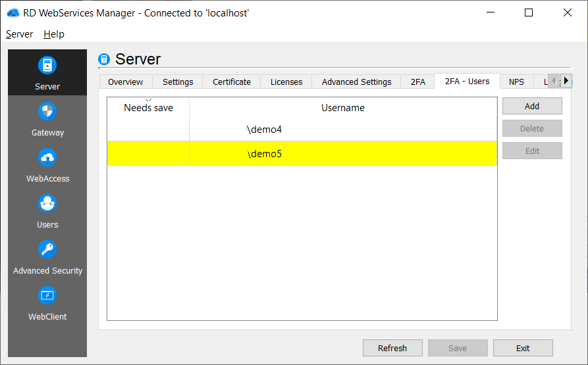Switch to the Settings tab
This screenshot has height=365, width=588.
point(178,82)
